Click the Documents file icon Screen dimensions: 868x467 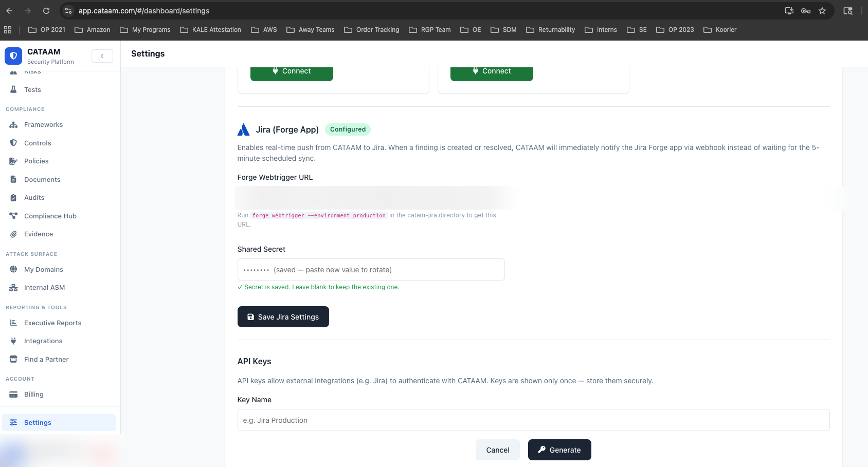pyautogui.click(x=13, y=179)
